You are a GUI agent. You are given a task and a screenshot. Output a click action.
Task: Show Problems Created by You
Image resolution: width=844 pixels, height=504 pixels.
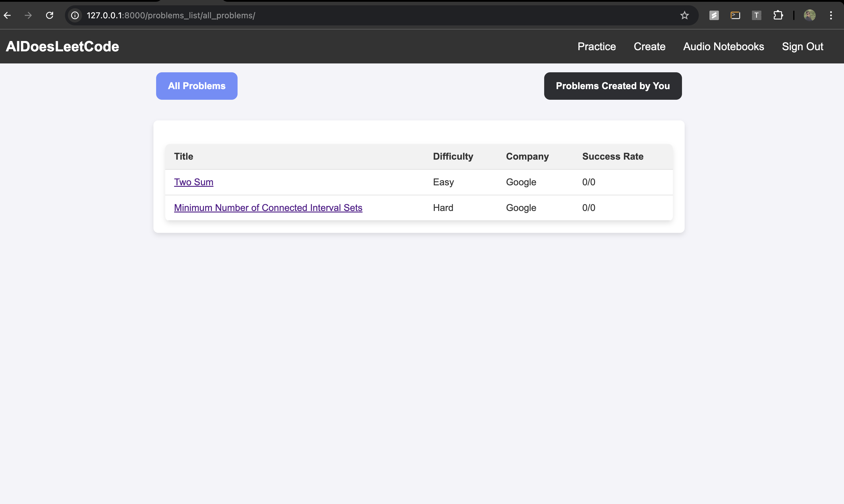[x=613, y=86]
